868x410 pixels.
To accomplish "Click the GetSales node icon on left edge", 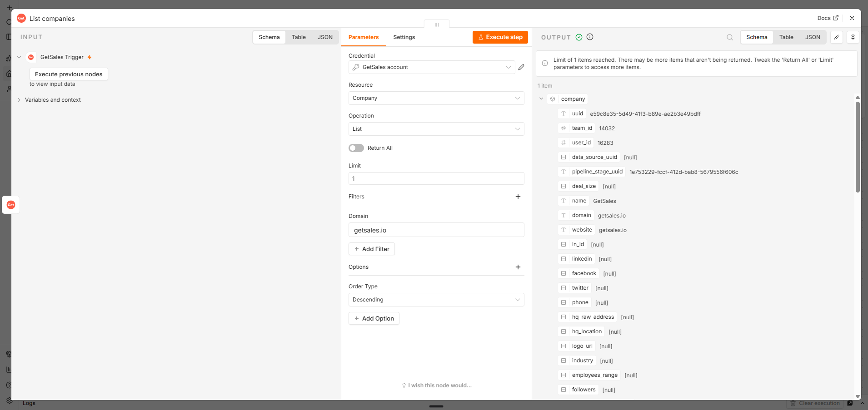I will pos(11,205).
